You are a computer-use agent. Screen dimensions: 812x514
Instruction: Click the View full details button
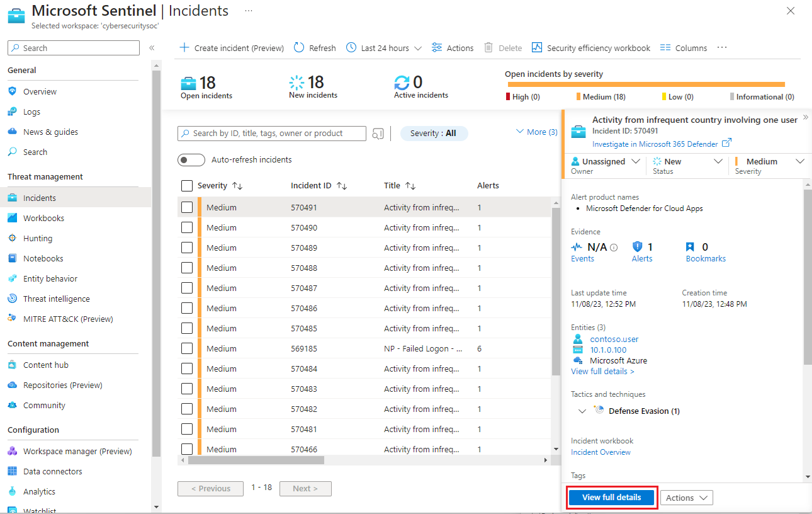[612, 497]
